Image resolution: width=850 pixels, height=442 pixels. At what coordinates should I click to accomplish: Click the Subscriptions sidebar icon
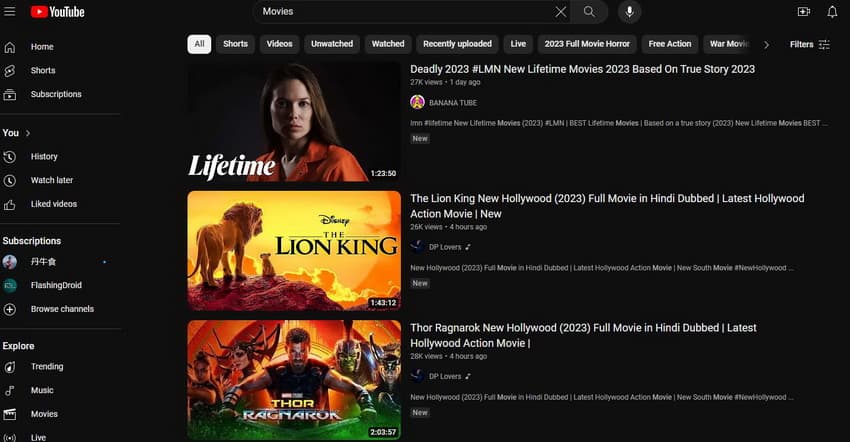coord(10,94)
